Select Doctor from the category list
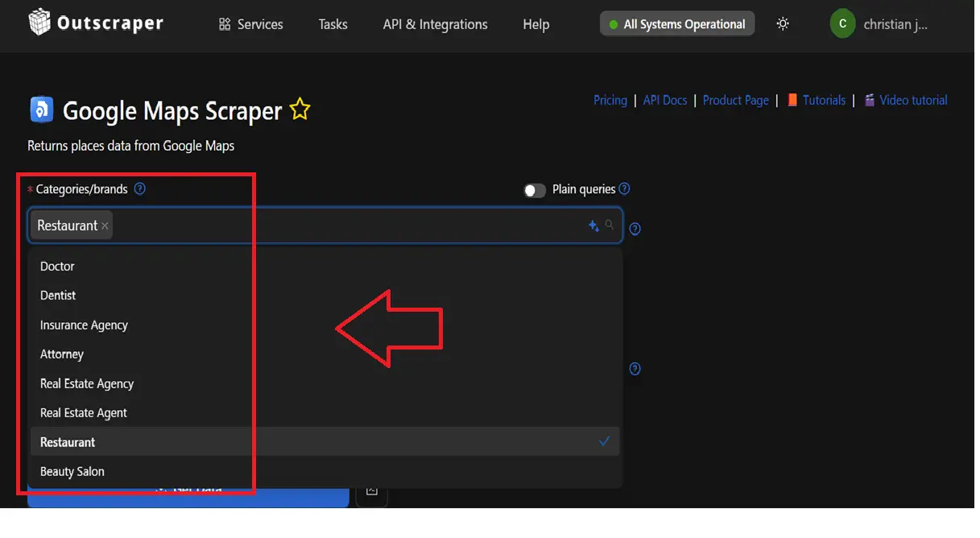The height and width of the screenshot is (538, 980). [x=57, y=267]
